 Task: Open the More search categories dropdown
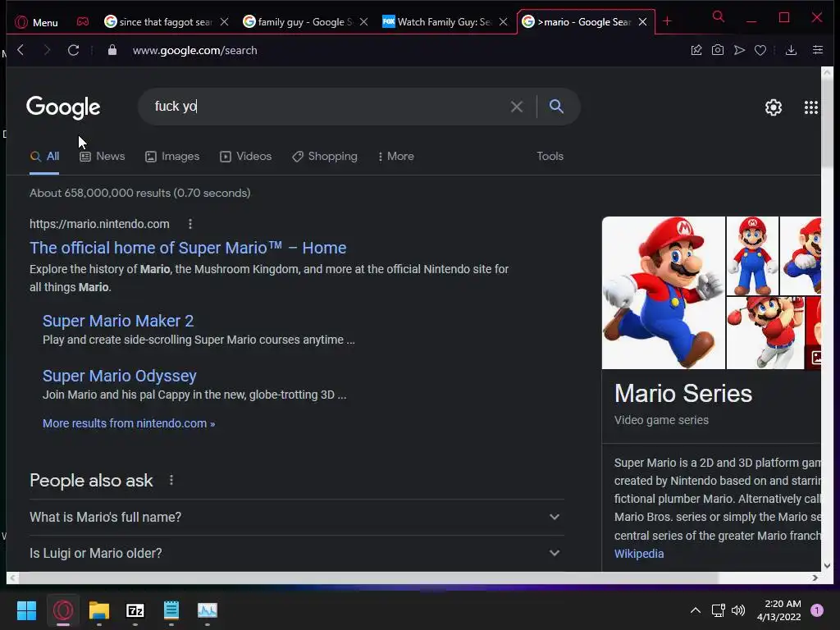click(x=396, y=157)
